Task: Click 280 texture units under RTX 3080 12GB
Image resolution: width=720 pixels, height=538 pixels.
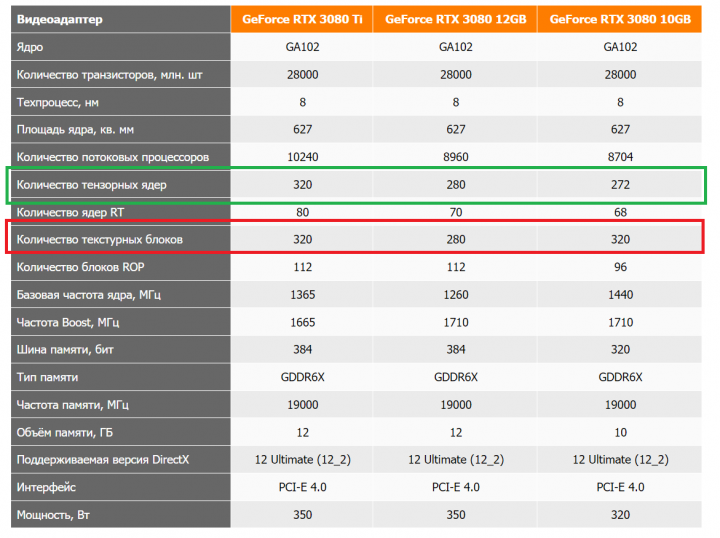Action: [456, 240]
